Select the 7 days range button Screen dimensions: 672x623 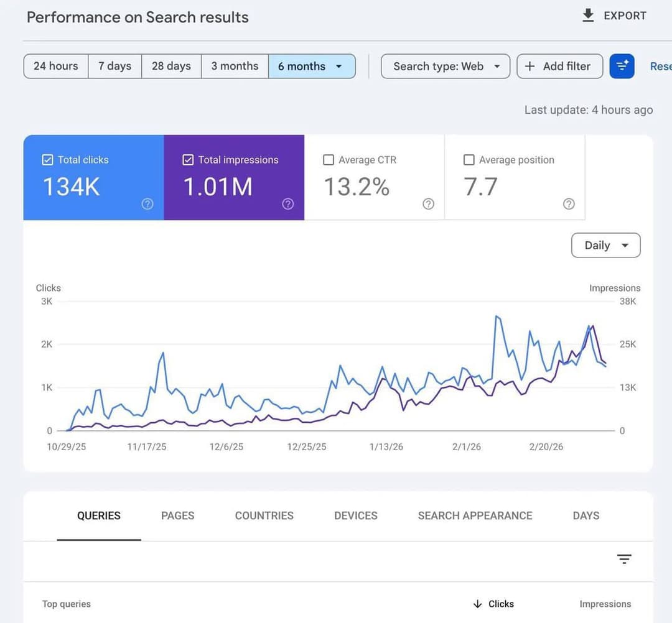114,67
